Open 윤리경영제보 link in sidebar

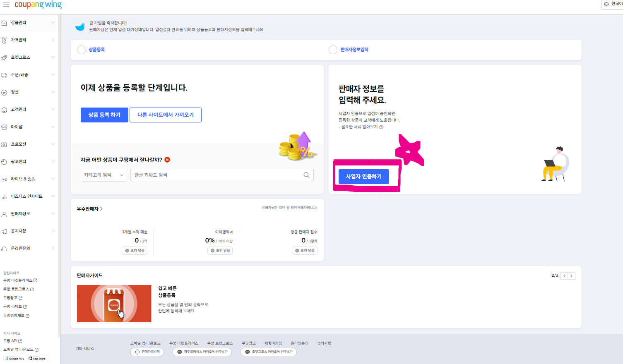(17, 316)
